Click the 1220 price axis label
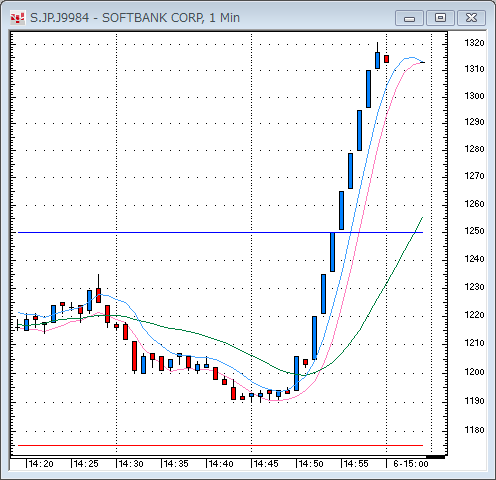Screen dimensions: 496x480 (x=474, y=315)
